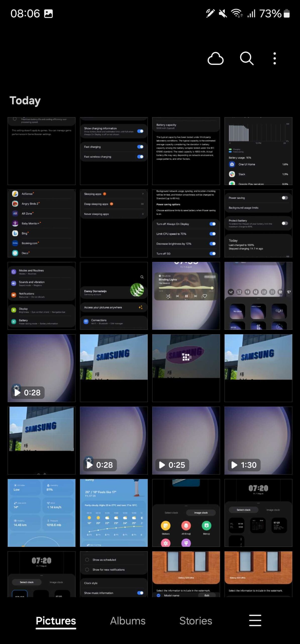Tap the battery indicator icon
300x644 pixels.
(287, 14)
